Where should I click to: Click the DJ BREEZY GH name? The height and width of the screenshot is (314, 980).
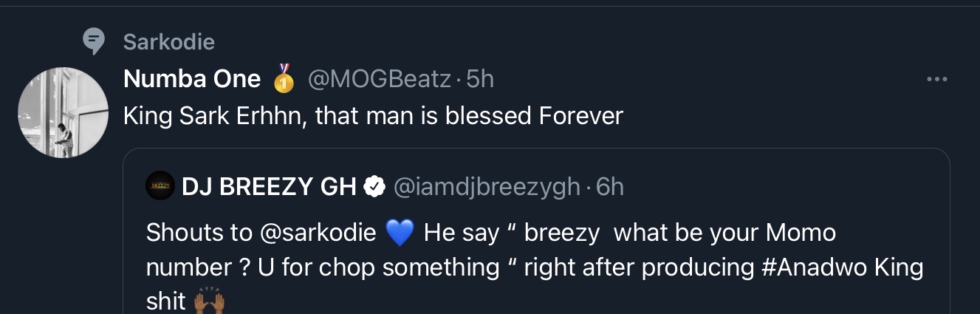pos(269,187)
